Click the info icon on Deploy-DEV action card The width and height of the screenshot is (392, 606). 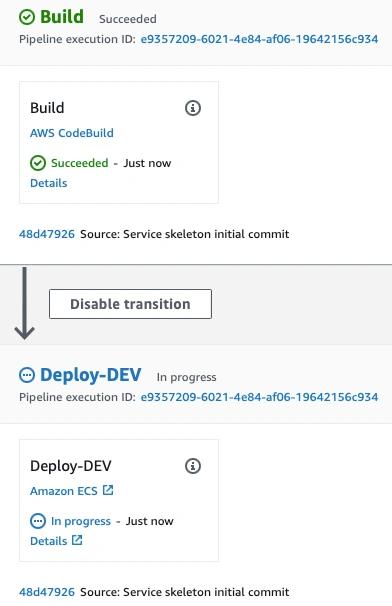point(193,466)
